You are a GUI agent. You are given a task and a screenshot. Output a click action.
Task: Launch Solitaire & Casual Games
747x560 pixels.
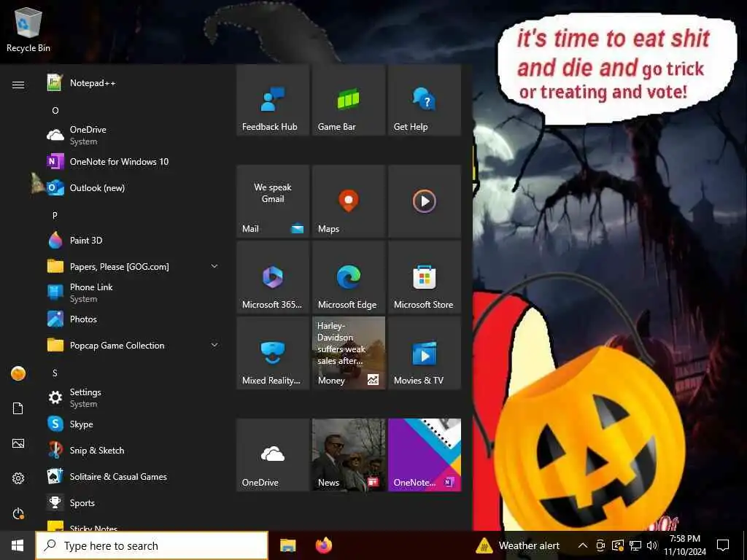click(x=131, y=476)
